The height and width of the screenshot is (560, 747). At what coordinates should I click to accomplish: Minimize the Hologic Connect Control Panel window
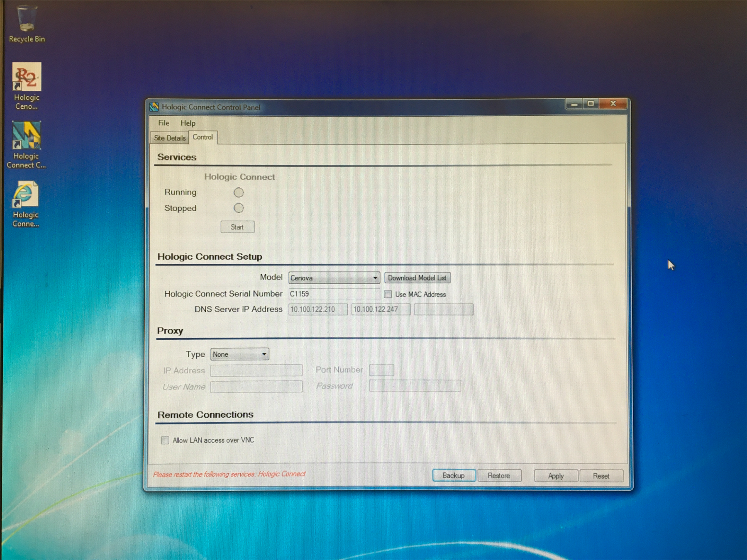coord(574,104)
